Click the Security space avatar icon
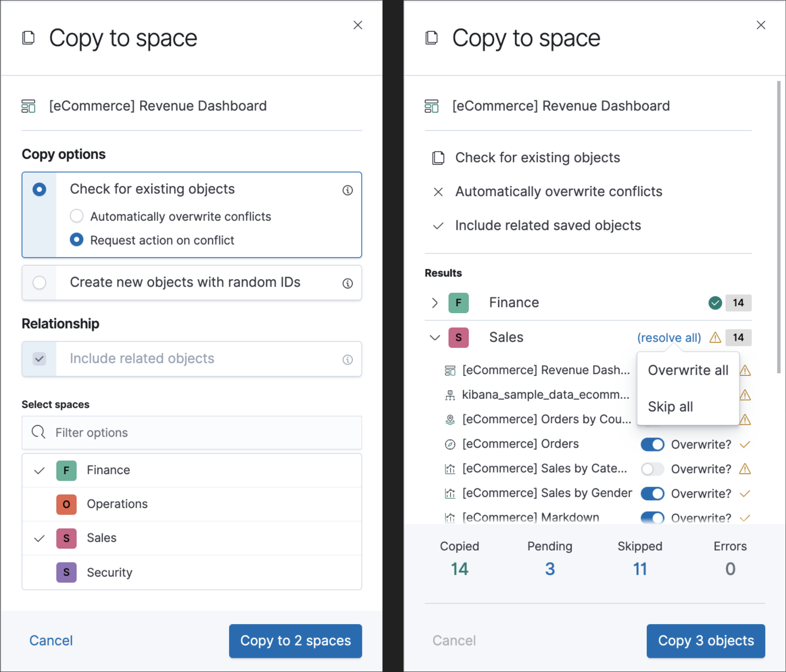The image size is (786, 672). click(66, 573)
